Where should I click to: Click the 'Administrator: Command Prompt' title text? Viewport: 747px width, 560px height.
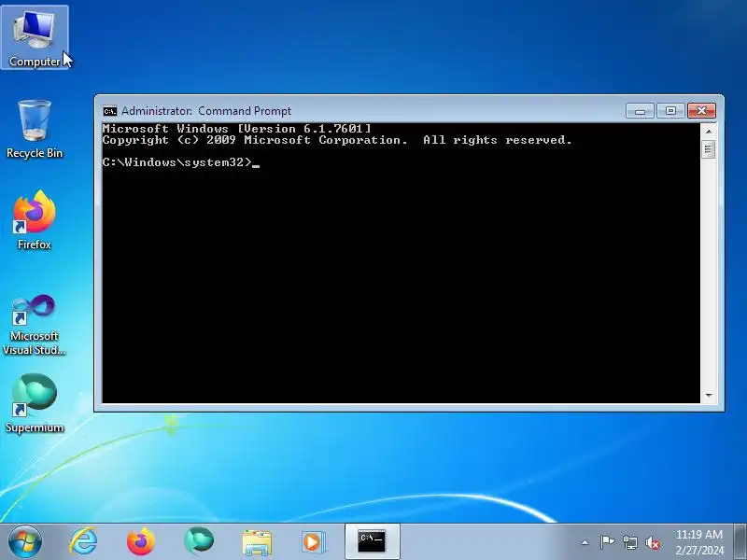point(205,111)
